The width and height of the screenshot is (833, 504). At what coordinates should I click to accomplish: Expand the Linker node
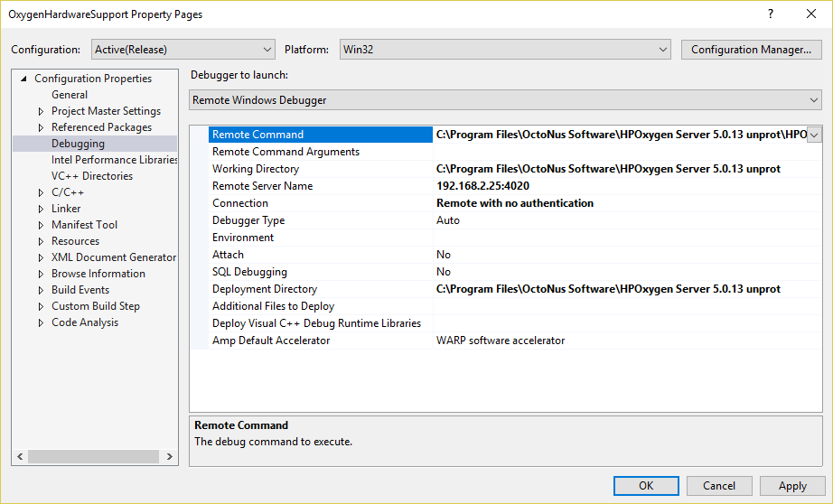point(41,210)
